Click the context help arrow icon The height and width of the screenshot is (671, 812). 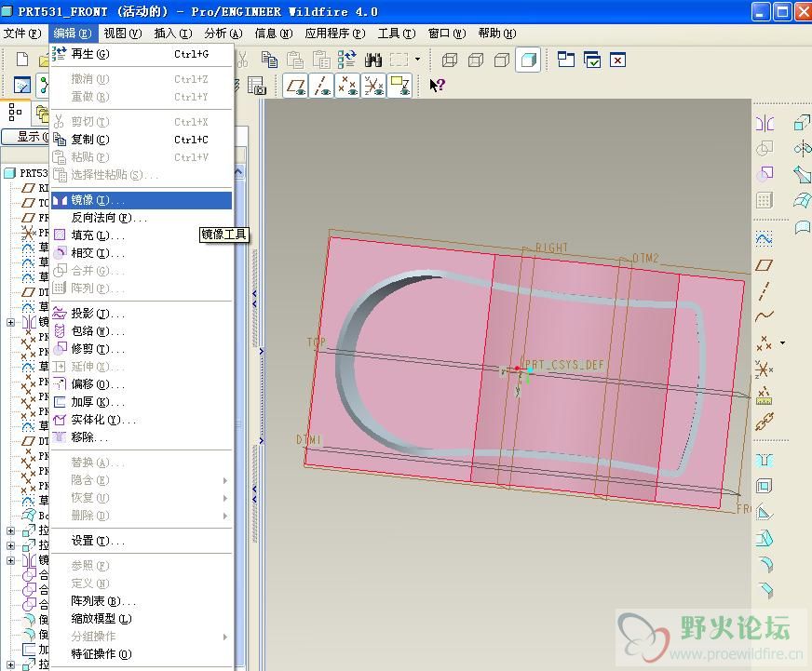tap(437, 85)
